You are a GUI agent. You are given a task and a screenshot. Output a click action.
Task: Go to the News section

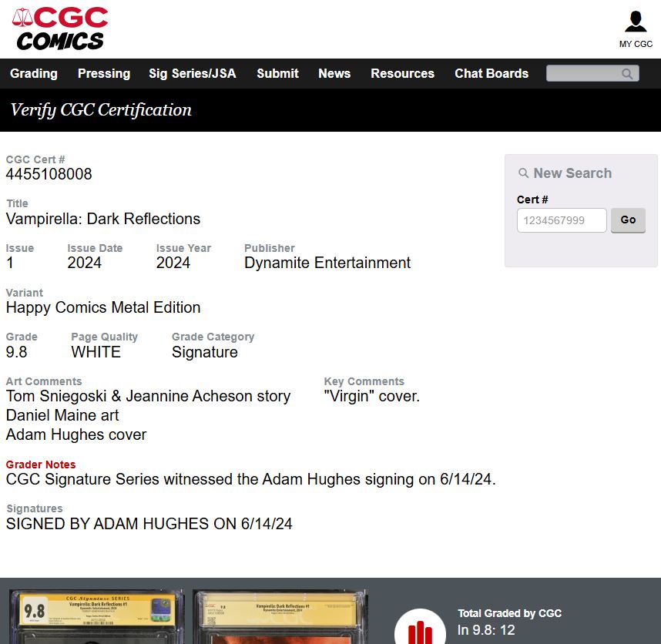coord(334,74)
